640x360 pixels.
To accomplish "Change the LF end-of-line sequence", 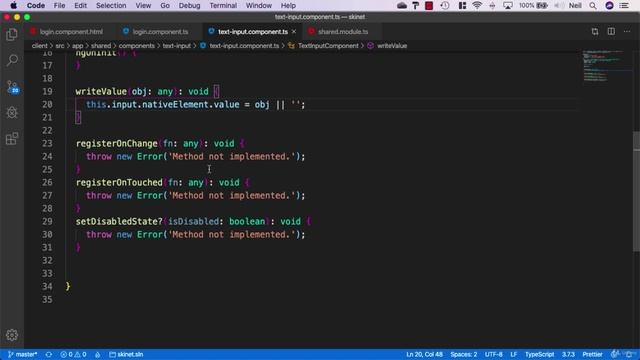I will 513,354.
